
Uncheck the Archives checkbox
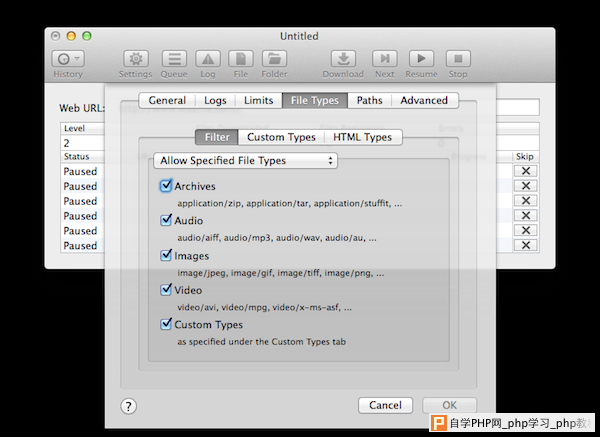(166, 186)
